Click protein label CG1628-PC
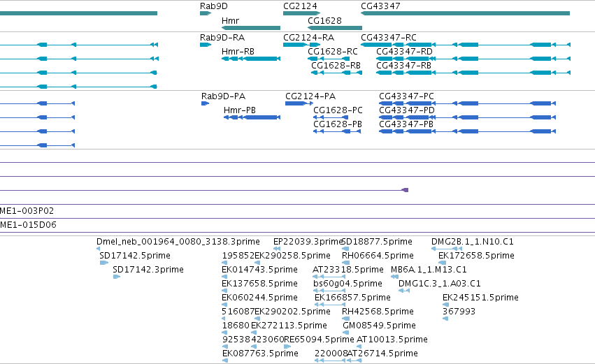 pyautogui.click(x=338, y=110)
